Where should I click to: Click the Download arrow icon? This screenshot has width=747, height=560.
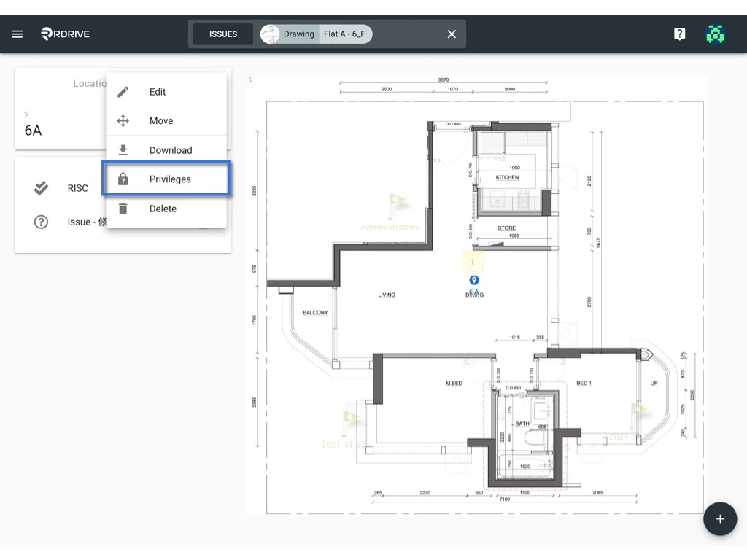pos(123,150)
